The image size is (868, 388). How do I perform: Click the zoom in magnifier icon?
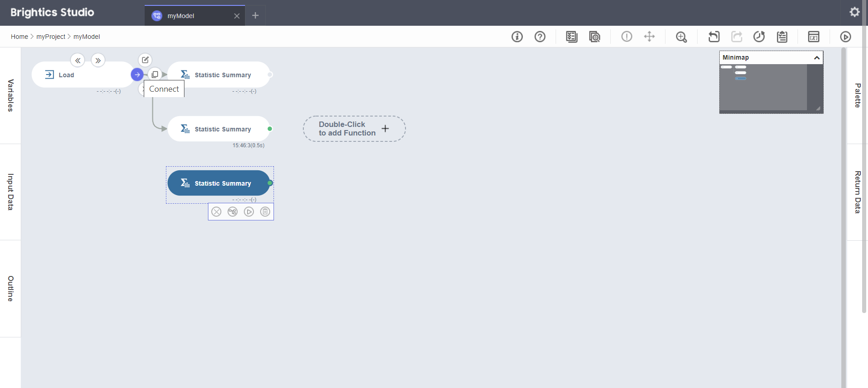pyautogui.click(x=681, y=37)
